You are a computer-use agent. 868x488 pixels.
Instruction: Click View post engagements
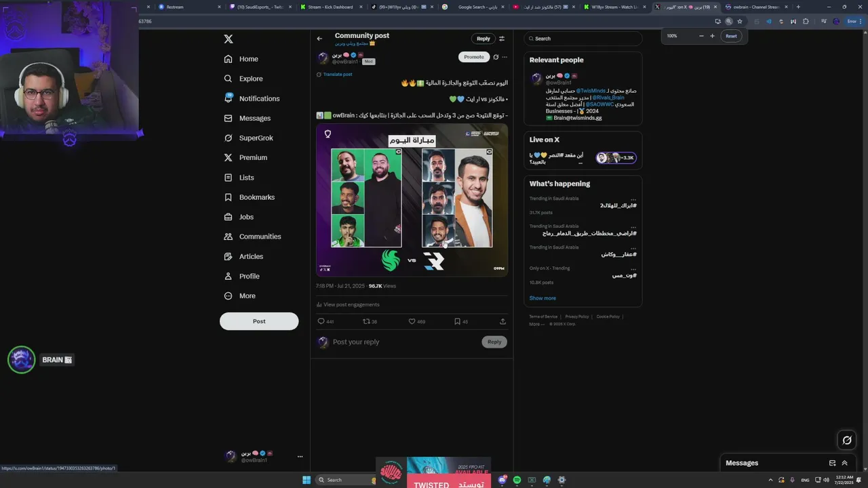[347, 304]
